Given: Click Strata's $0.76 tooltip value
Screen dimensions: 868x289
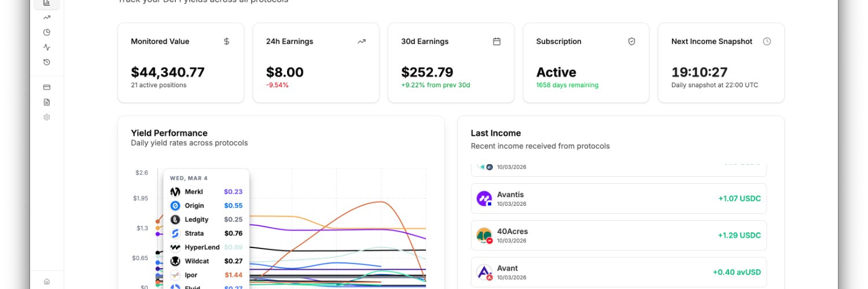Looking at the screenshot, I should (x=233, y=234).
